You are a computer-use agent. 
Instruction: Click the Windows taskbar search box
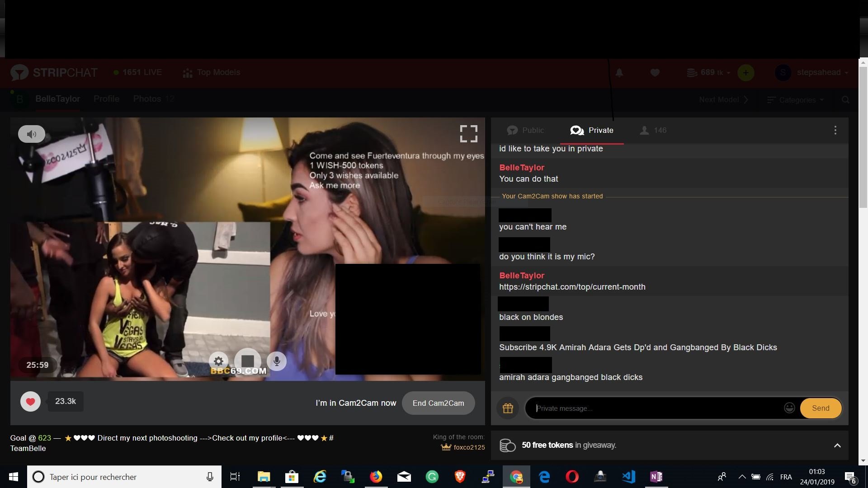click(124, 477)
